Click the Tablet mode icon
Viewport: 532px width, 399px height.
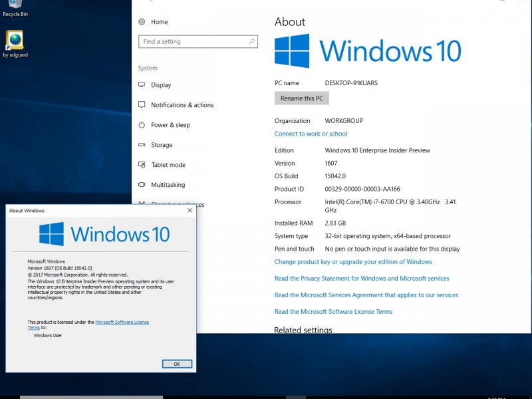pyautogui.click(x=142, y=165)
